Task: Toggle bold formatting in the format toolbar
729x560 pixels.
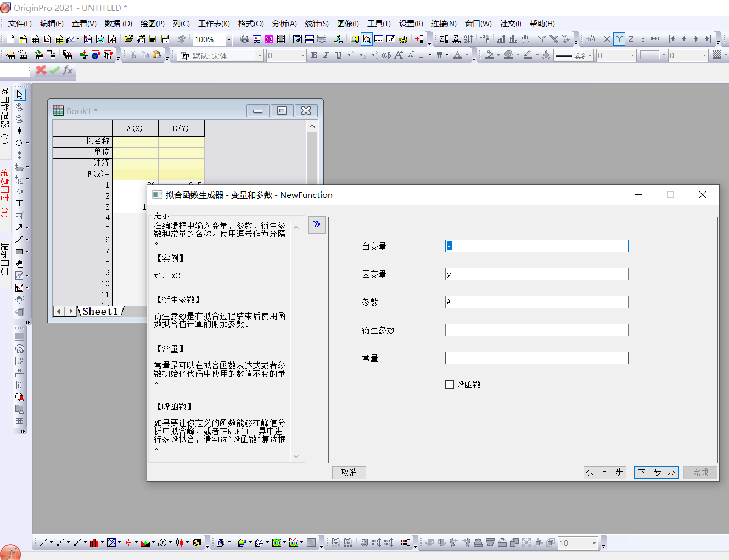Action: [x=314, y=55]
